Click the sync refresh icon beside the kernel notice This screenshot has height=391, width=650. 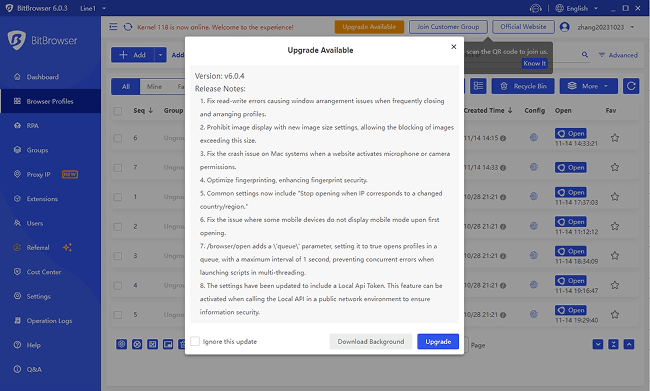click(128, 27)
